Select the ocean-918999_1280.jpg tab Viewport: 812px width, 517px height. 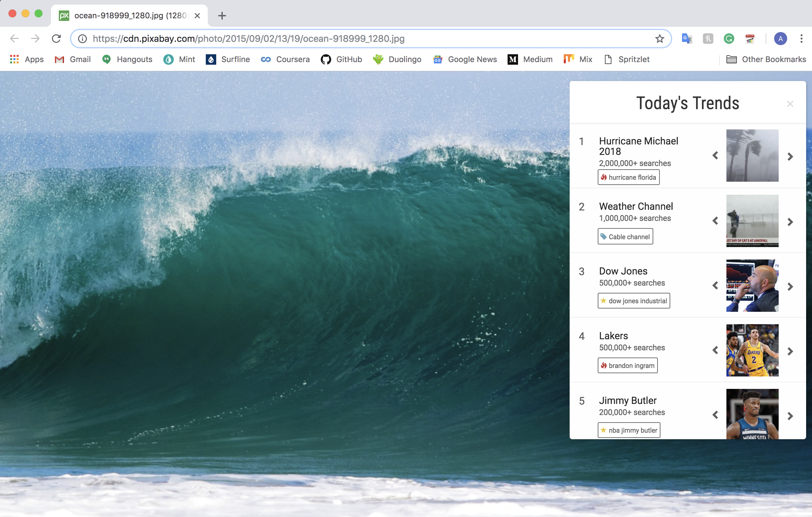pos(129,16)
